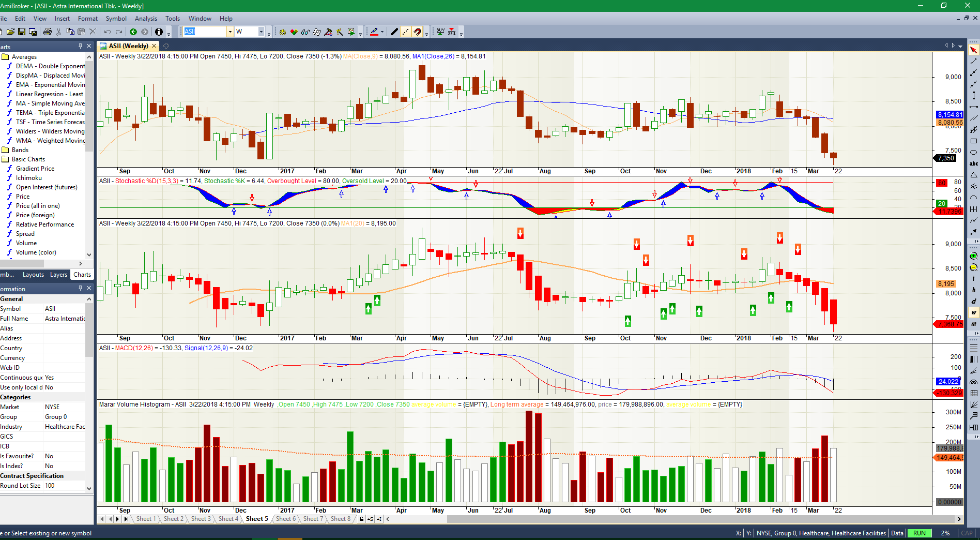Close the Information panel
The image size is (980, 540).
[x=89, y=288]
